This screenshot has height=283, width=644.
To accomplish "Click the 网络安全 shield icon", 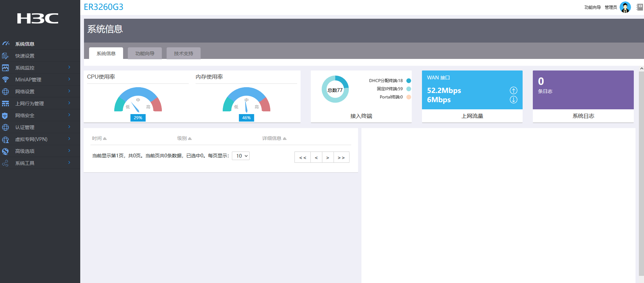I will click(5, 115).
